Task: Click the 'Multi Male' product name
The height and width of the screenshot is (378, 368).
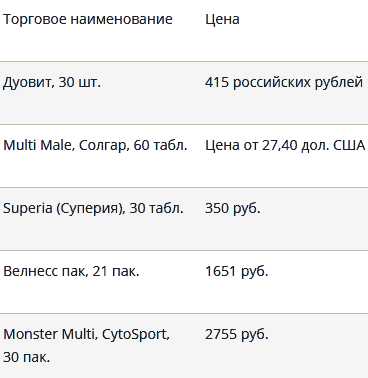Action: (x=38, y=145)
